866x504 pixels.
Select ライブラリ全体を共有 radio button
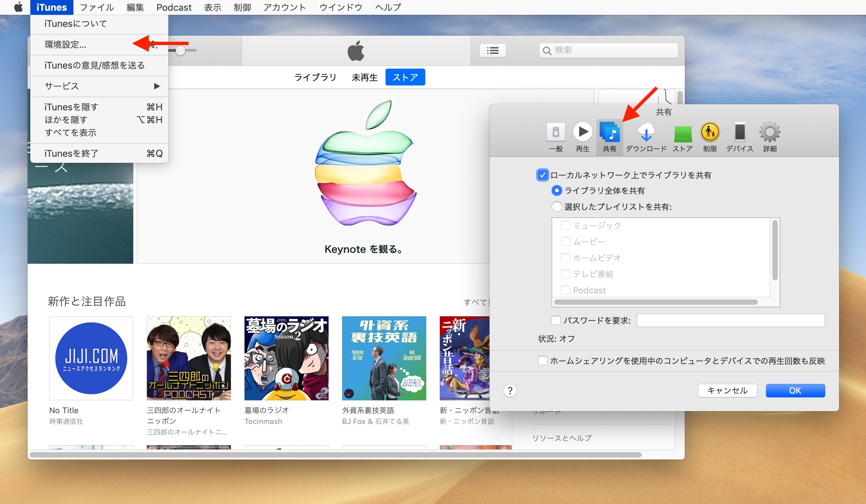[557, 190]
